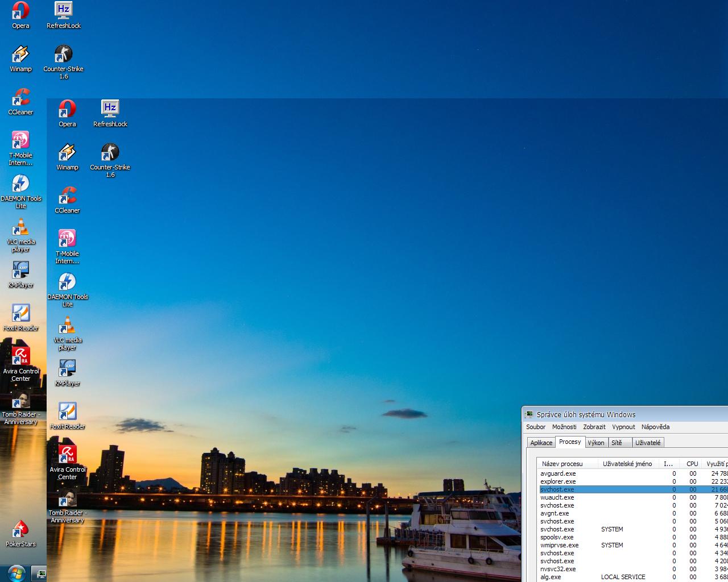Select the wuauclt.exe process row
728x582 pixels.
coord(557,497)
